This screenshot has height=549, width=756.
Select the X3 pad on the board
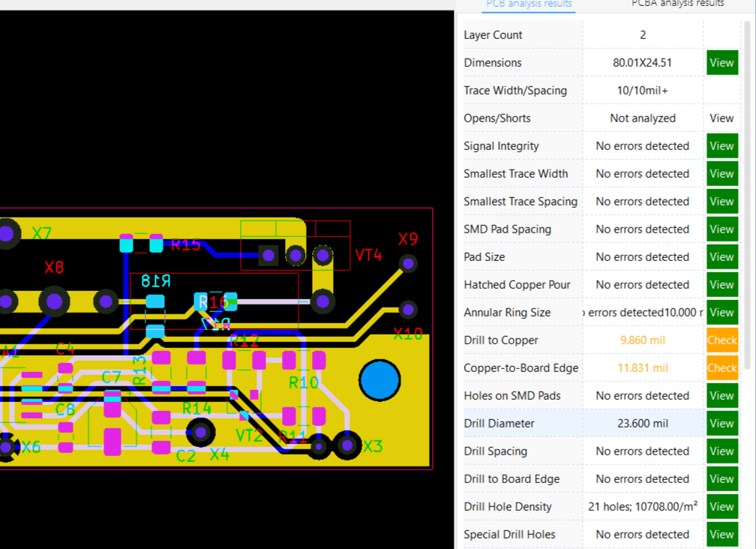346,445
